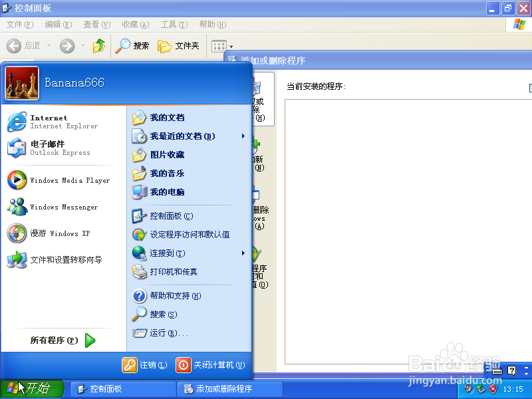Open the Run (运行) dialog
Viewport: 532px width, 399px height.
pos(190,333)
